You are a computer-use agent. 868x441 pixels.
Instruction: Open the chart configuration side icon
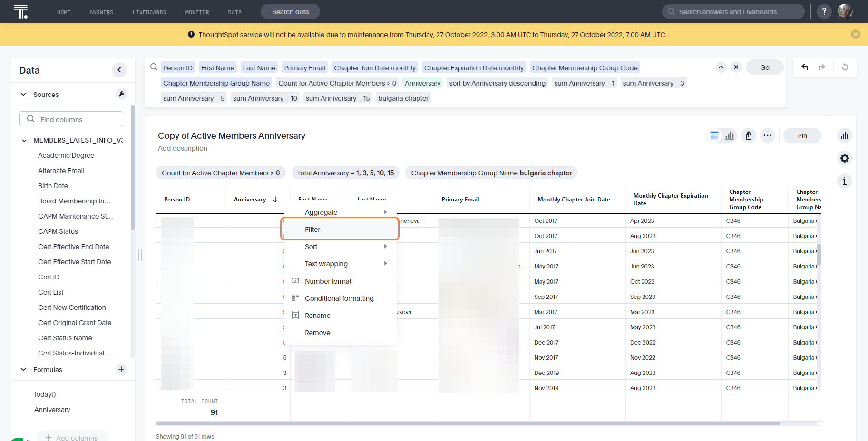click(x=845, y=135)
